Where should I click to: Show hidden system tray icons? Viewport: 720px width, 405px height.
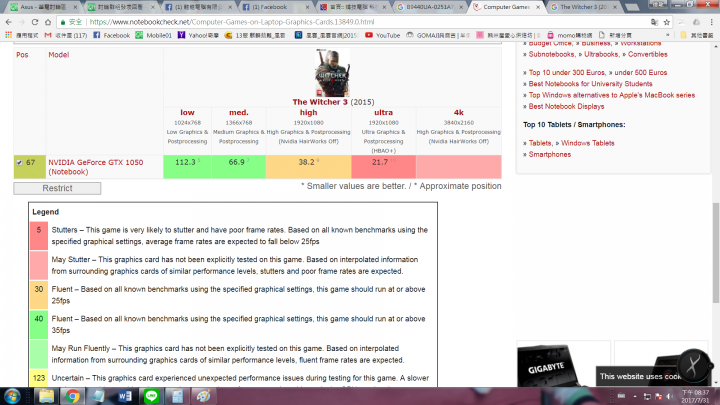pyautogui.click(x=635, y=396)
